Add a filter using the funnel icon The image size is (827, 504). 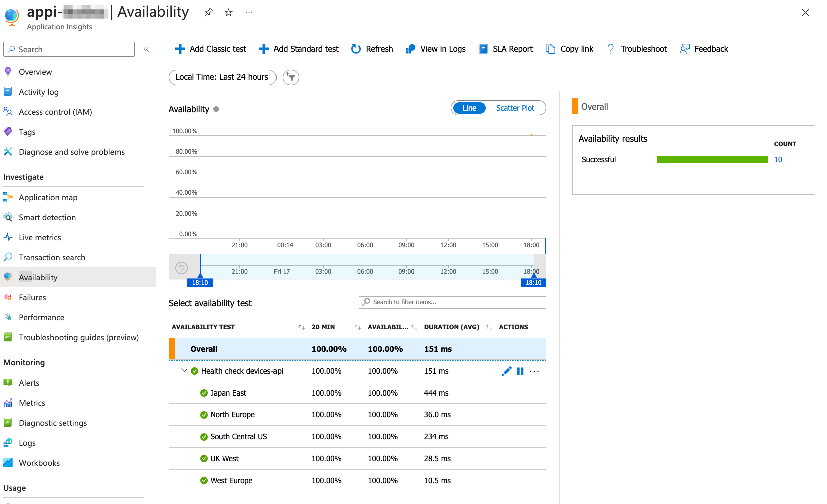pyautogui.click(x=291, y=77)
